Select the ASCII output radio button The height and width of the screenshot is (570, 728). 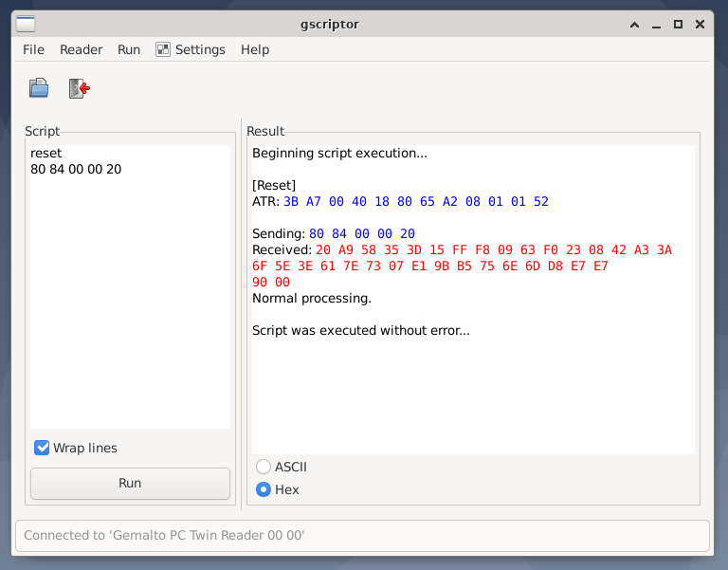point(264,467)
